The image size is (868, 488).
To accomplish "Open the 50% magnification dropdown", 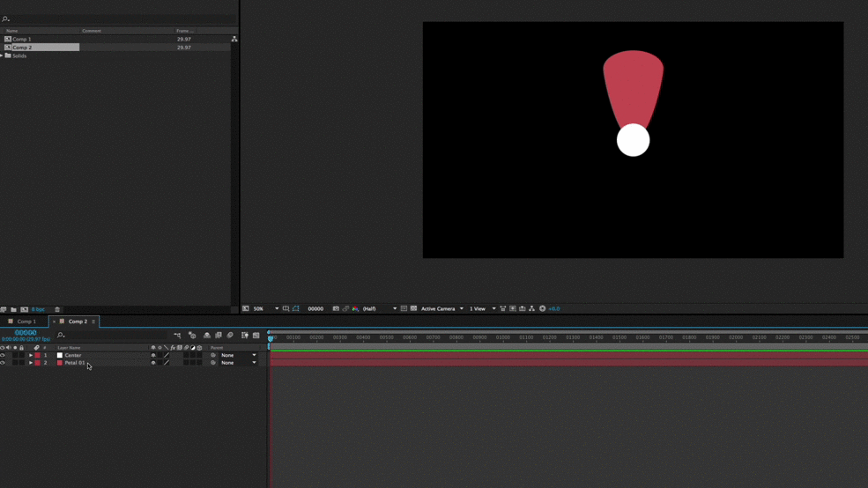I will [x=266, y=308].
